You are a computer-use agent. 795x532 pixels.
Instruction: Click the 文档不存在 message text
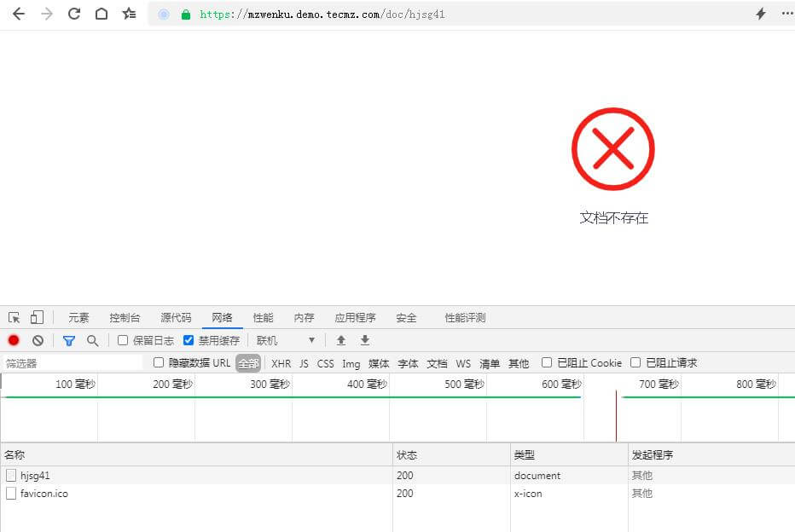click(x=613, y=218)
